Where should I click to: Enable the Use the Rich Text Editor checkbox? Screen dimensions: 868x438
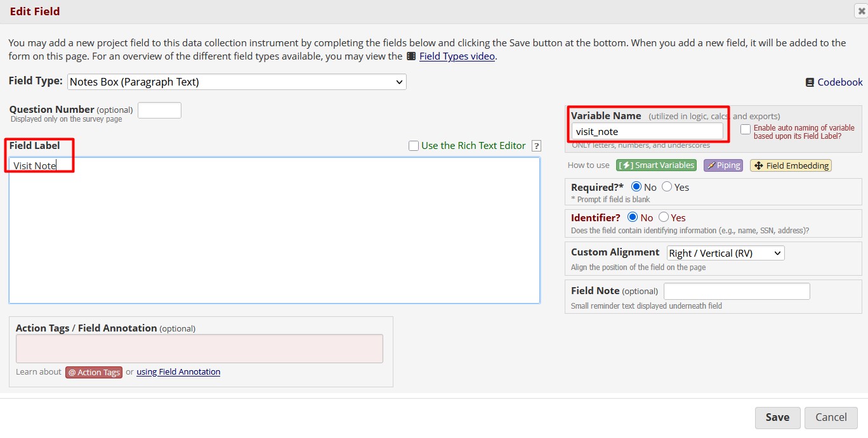[413, 145]
